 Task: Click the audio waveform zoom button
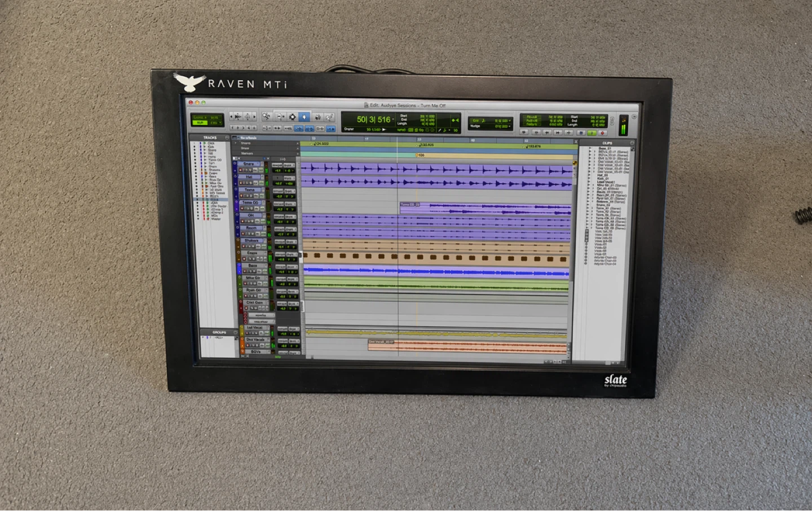pyautogui.click(x=238, y=117)
